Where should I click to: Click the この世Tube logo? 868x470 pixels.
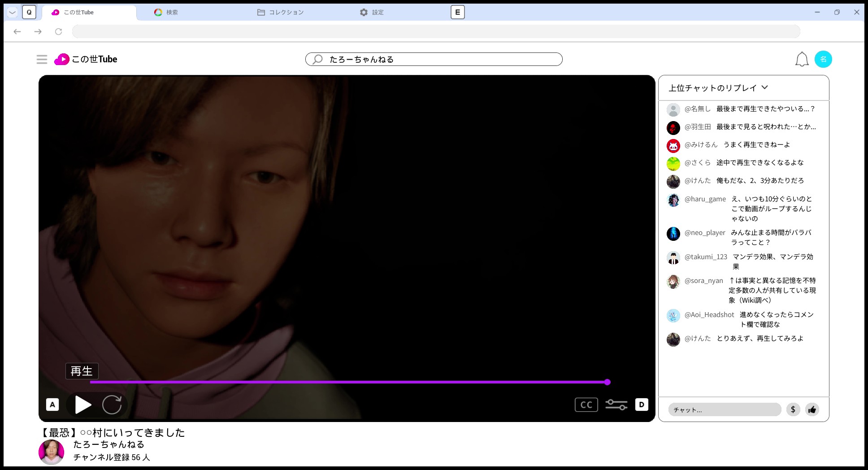[86, 59]
